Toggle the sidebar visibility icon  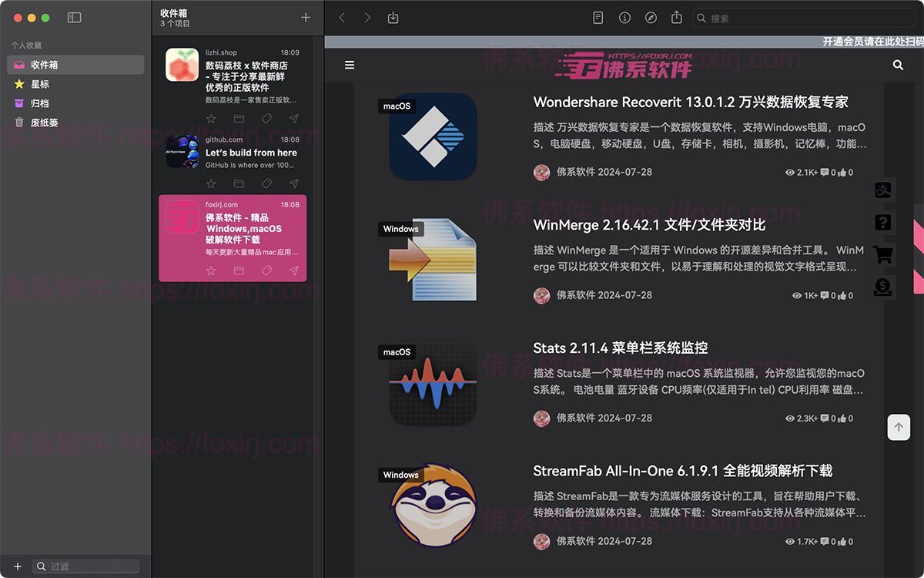click(74, 18)
